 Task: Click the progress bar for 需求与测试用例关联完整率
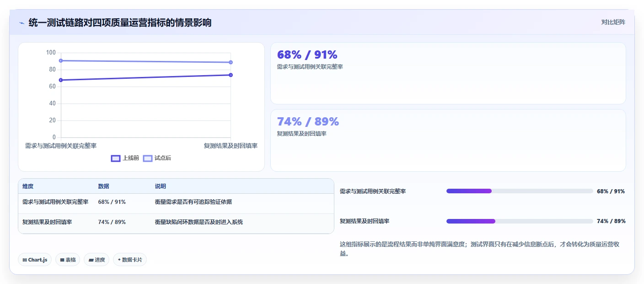tap(520, 191)
